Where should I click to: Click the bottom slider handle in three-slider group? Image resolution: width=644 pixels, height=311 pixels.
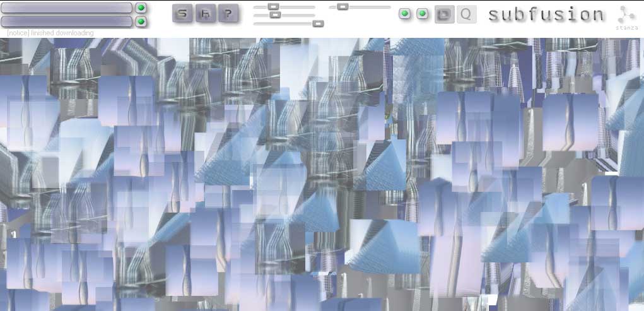(318, 23)
